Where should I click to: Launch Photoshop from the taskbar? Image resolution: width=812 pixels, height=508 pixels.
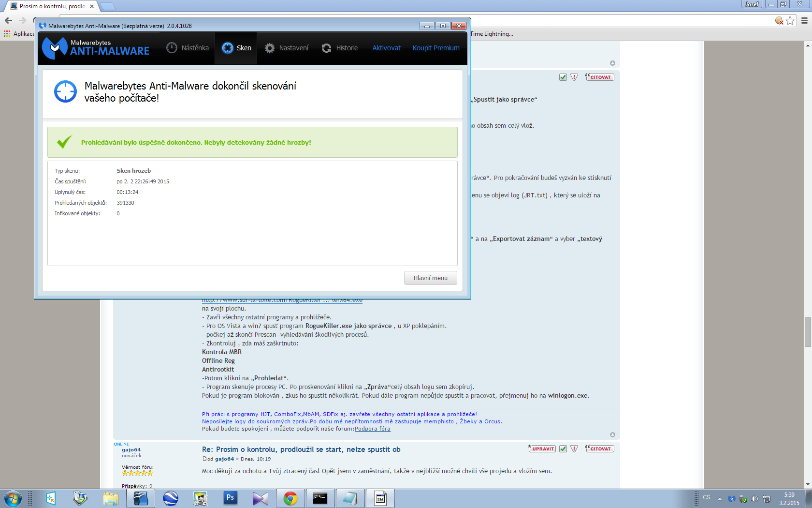coord(231,498)
